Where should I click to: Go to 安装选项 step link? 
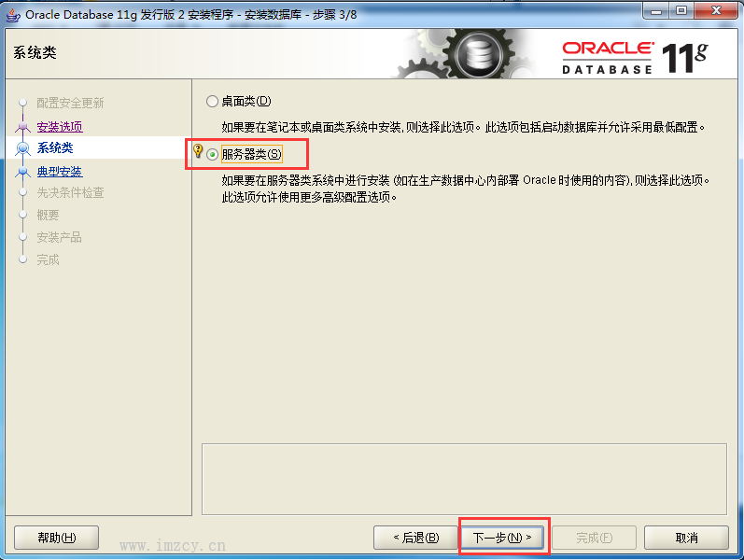(60, 126)
